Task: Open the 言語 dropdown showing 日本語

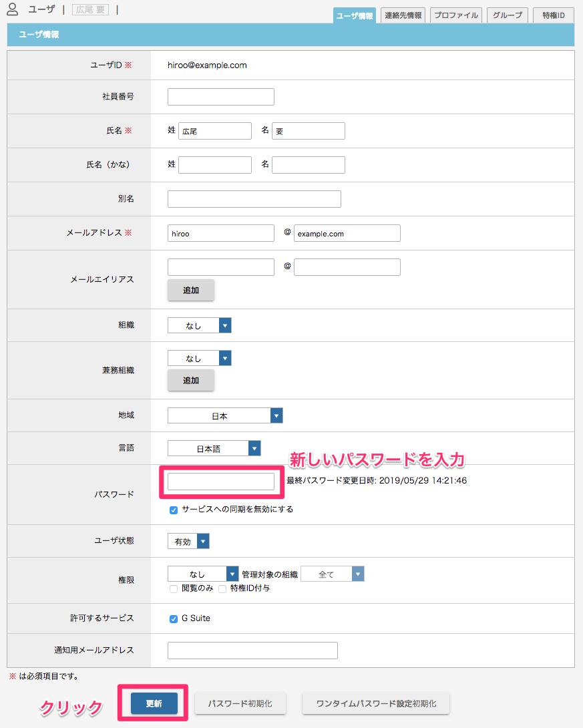Action: point(214,449)
